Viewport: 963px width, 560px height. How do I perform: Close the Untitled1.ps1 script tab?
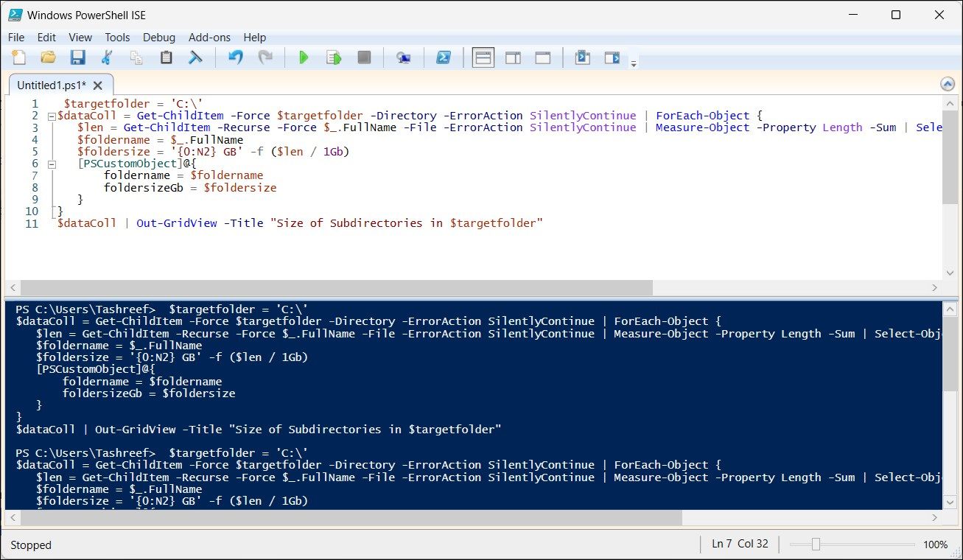98,85
